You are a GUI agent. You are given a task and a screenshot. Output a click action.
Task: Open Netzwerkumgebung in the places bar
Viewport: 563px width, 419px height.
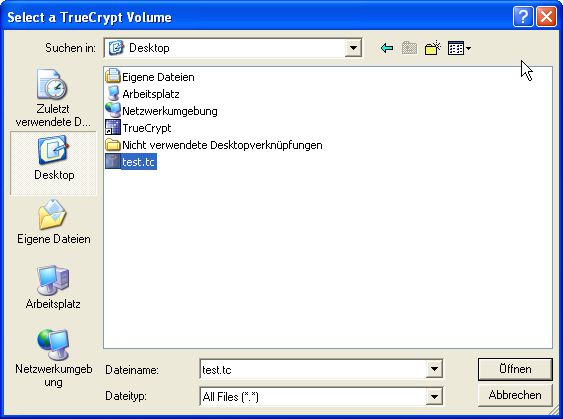[53, 358]
